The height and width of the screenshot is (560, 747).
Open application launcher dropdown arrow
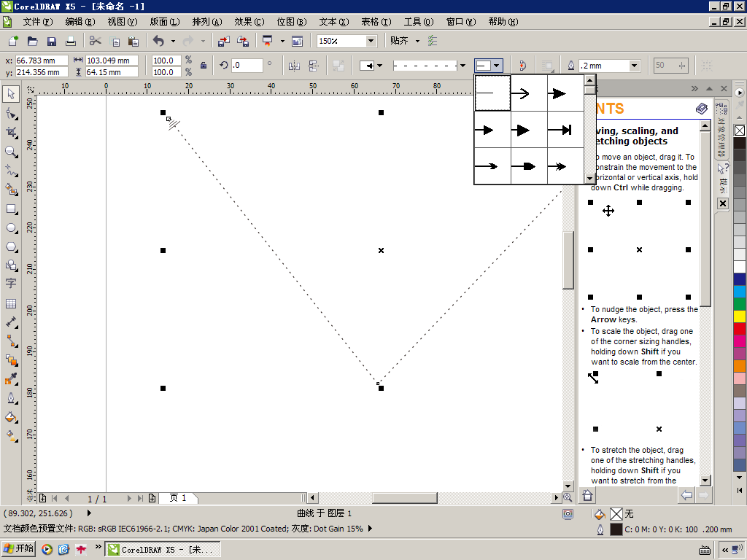tap(282, 41)
